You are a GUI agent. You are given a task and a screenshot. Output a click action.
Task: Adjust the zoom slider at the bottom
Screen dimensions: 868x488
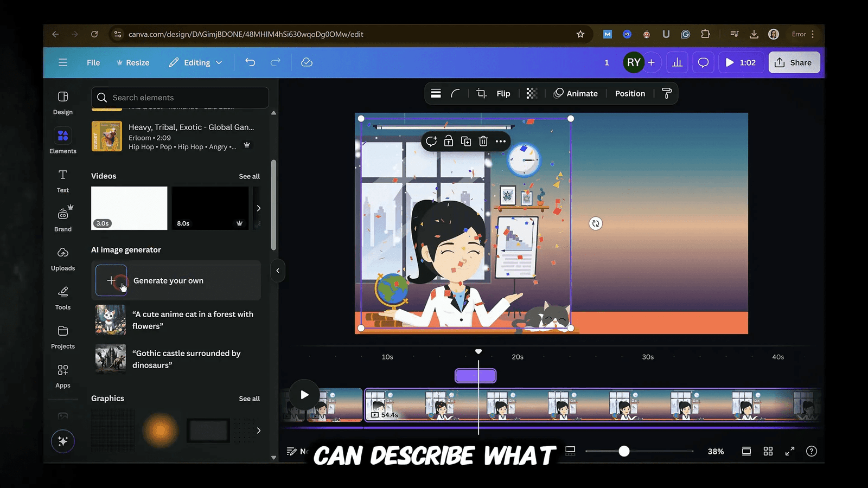pos(624,451)
